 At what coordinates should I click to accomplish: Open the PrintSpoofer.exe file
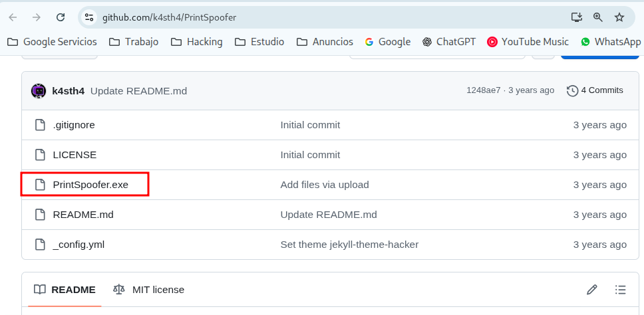[90, 185]
